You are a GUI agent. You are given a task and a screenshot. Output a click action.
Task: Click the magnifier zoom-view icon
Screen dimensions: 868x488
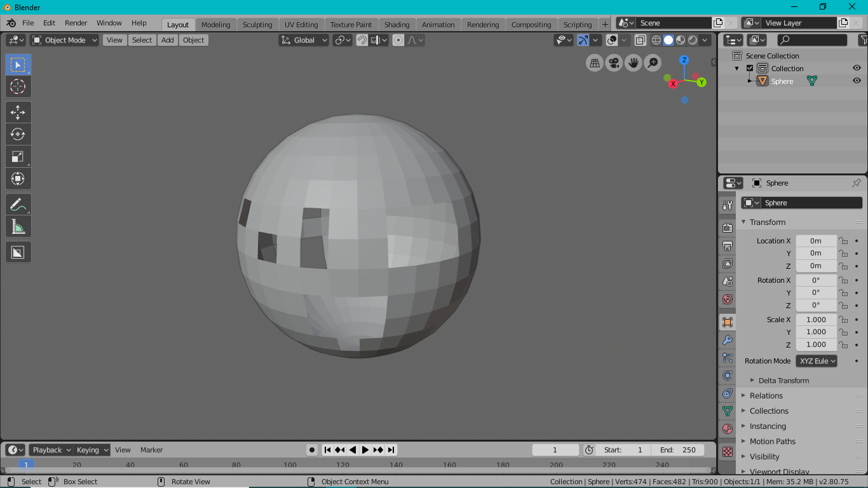pyautogui.click(x=653, y=63)
